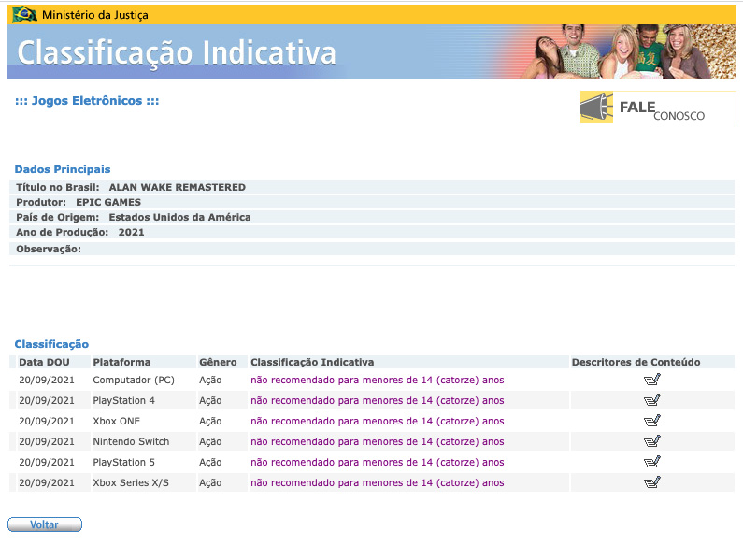This screenshot has height=560, width=743.
Task: Click the Produtor label
Action: point(41,202)
